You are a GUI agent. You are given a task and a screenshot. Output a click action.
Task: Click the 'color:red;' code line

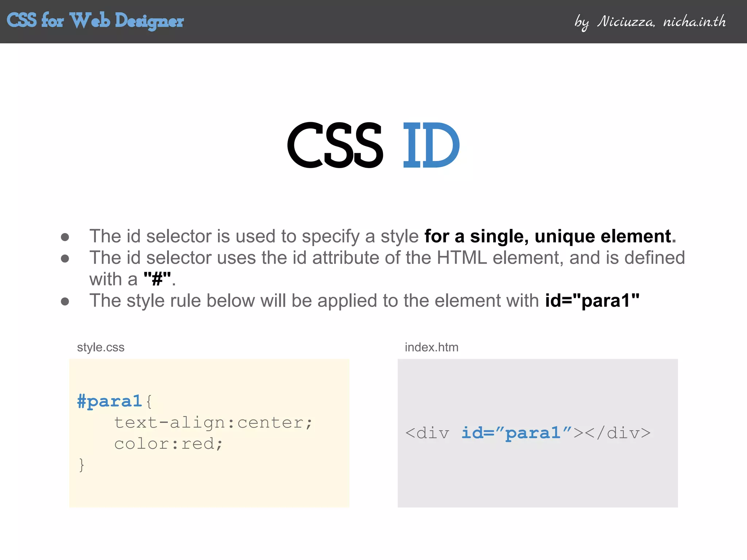coord(169,444)
